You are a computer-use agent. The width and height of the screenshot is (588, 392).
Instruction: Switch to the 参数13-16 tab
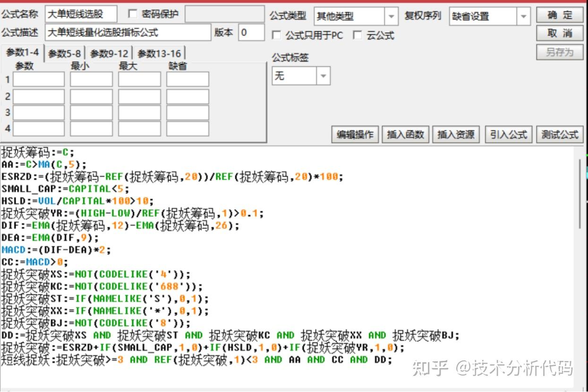(159, 54)
